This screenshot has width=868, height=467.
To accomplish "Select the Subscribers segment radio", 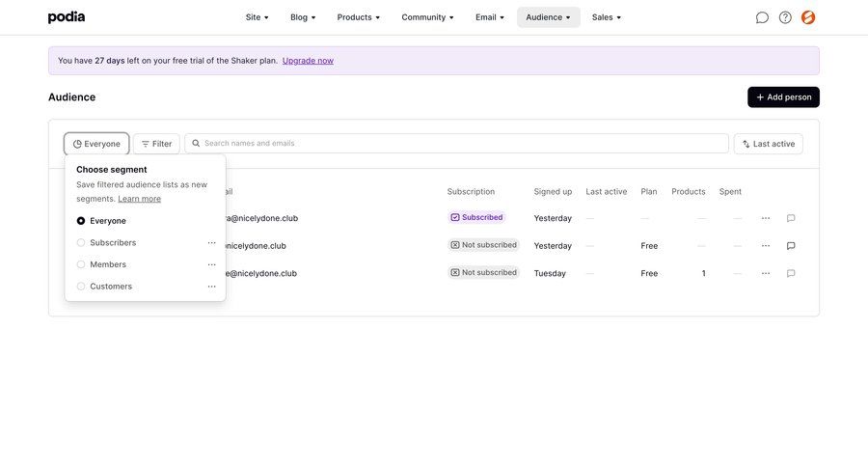I will 81,242.
